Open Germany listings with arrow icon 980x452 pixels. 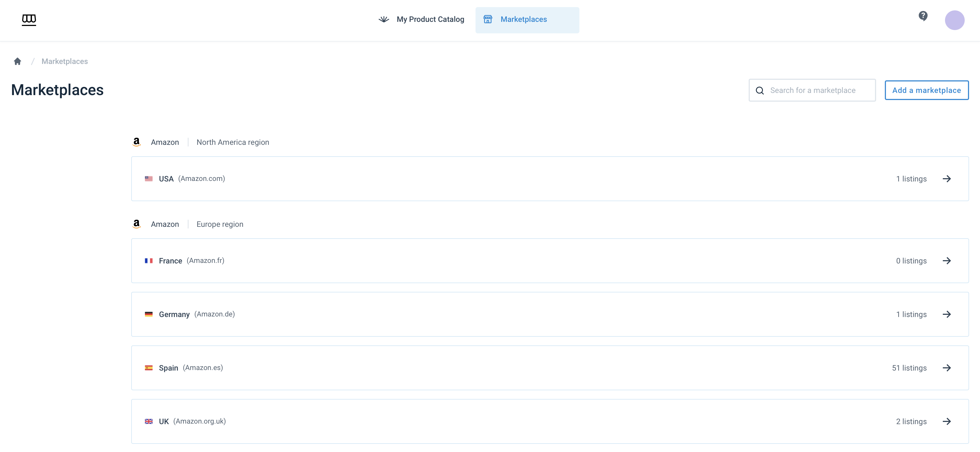pos(947,314)
